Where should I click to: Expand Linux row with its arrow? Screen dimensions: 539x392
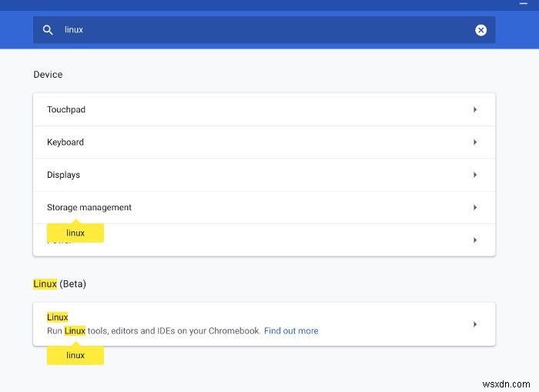click(x=475, y=324)
